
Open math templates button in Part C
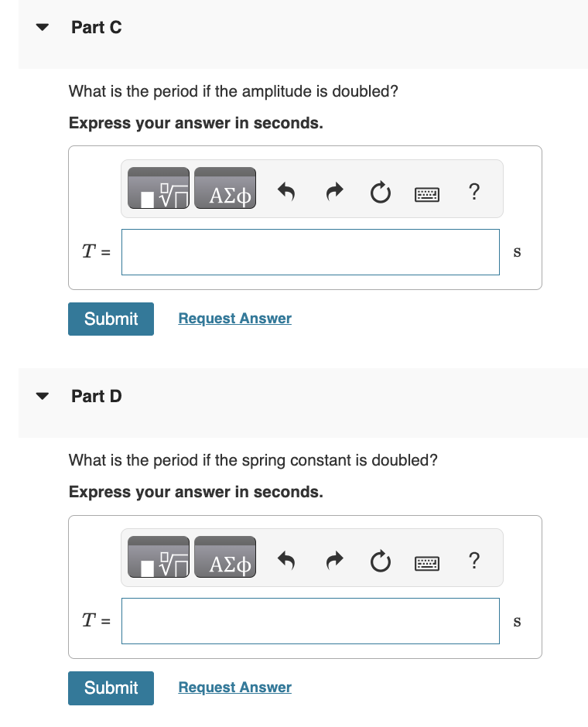159,188
